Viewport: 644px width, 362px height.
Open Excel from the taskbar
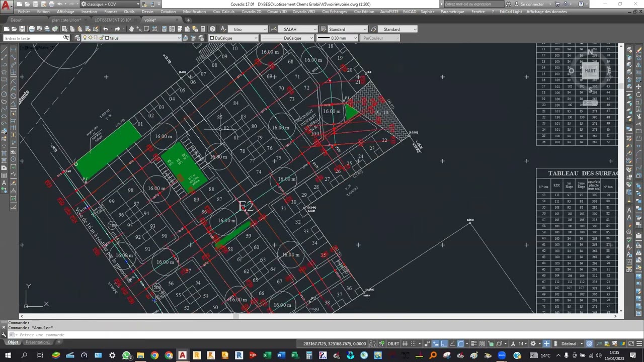coord(267,355)
